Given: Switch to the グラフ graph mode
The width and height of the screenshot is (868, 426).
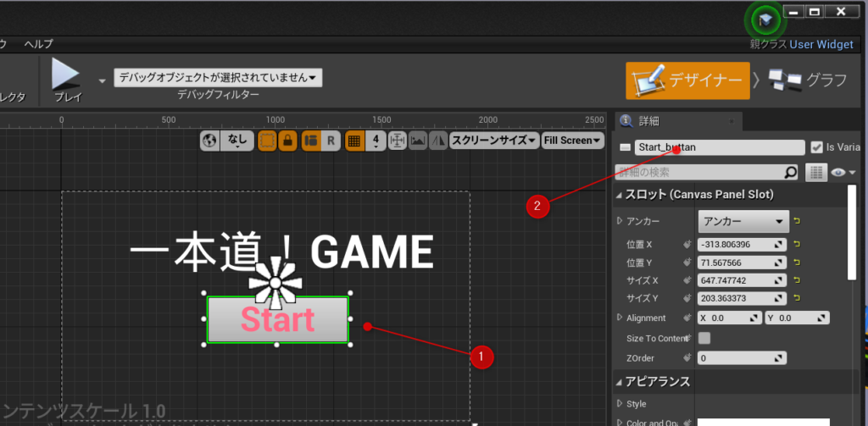Looking at the screenshot, I should [x=807, y=80].
